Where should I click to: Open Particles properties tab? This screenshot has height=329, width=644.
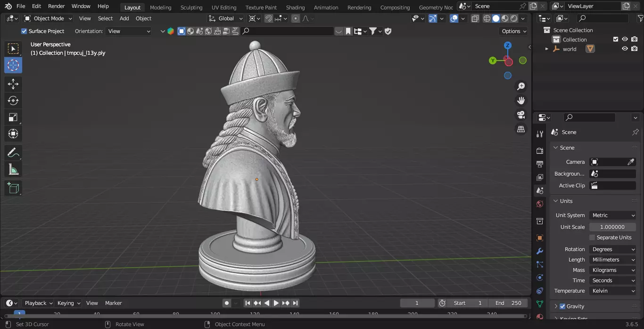tap(540, 264)
